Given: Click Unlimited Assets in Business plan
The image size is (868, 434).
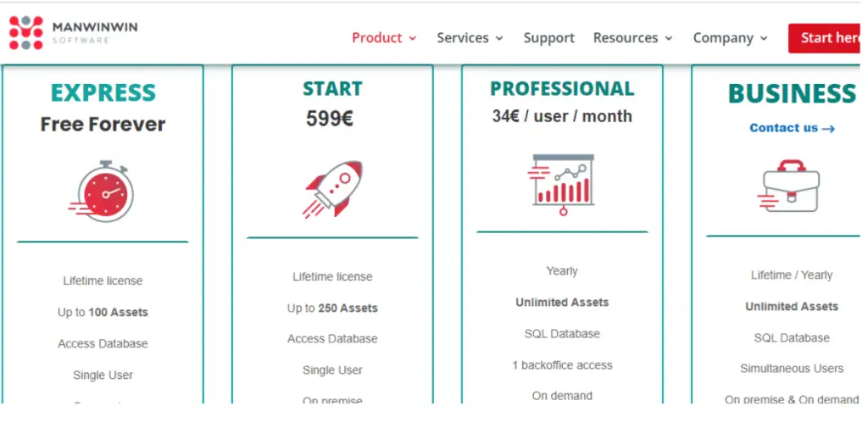Looking at the screenshot, I should (792, 306).
